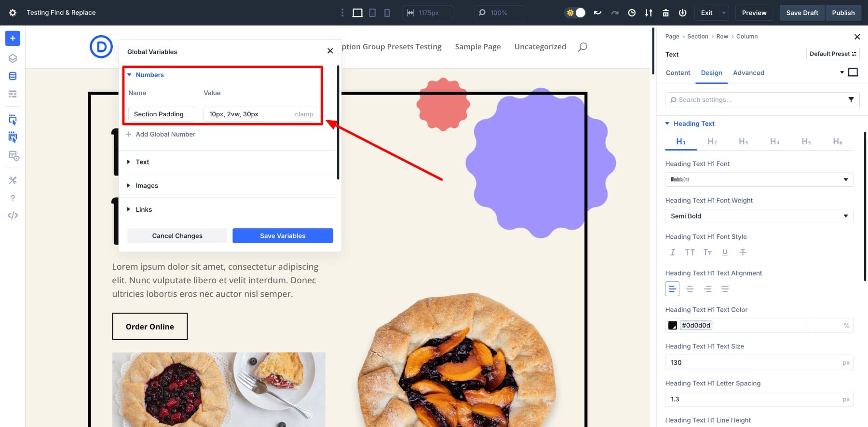Undo the last change
Screen dimensions: 868x427
597,13
